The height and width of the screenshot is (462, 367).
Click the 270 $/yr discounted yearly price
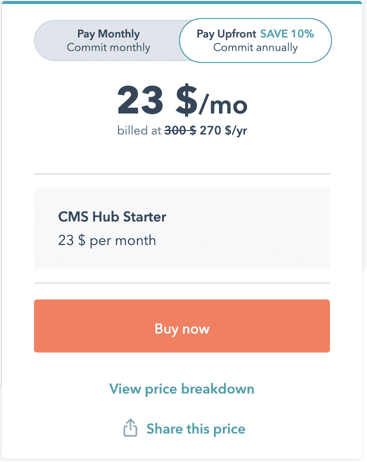[x=223, y=131]
